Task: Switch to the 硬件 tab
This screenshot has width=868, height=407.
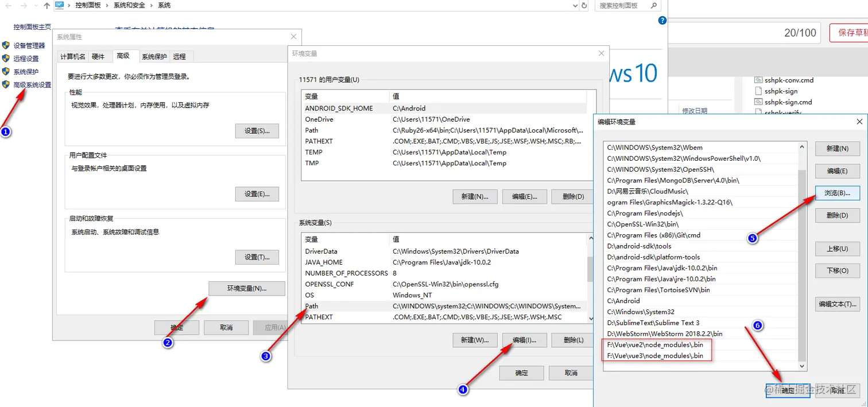Action: [x=99, y=56]
